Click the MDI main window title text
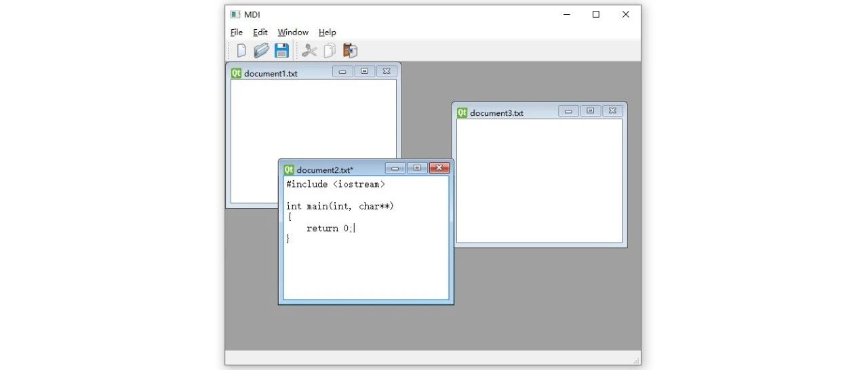The image size is (868, 370). tap(252, 14)
